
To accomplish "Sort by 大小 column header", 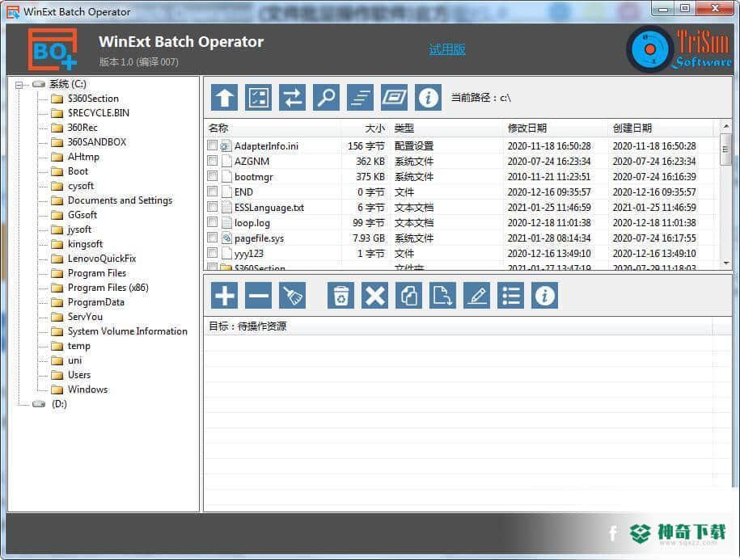I will tap(374, 128).
